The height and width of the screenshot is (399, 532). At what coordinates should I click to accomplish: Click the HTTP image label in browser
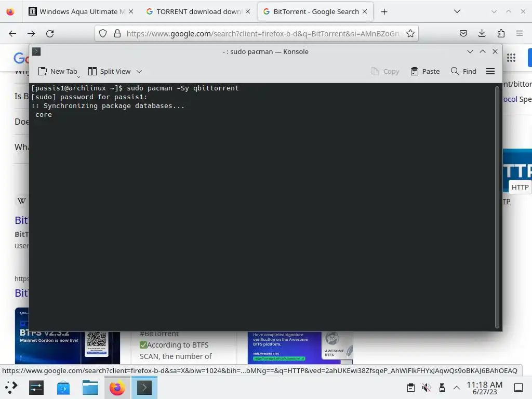pos(520,187)
